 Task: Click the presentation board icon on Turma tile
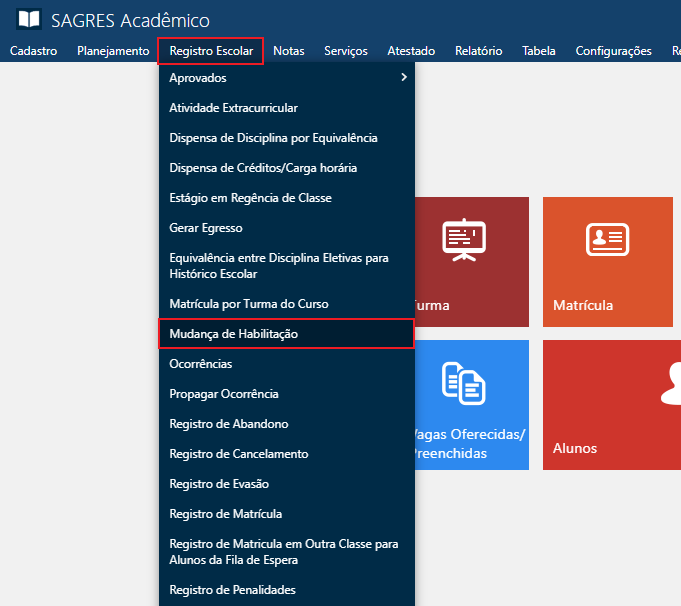click(464, 240)
